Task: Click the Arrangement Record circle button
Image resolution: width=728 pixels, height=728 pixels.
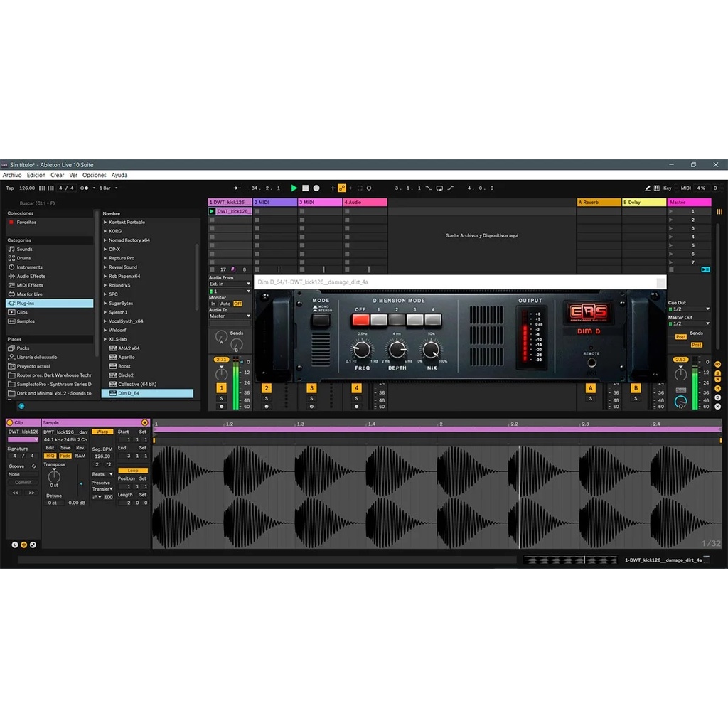Action: 316,188
